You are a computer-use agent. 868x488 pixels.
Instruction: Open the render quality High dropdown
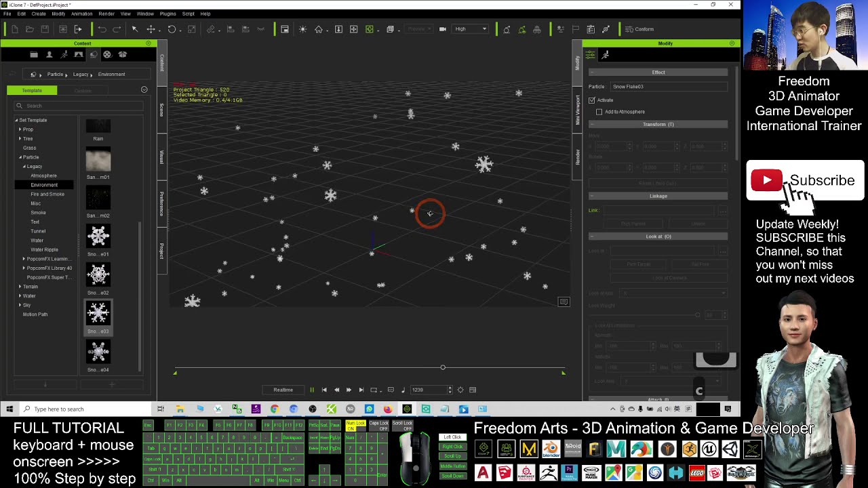471,29
